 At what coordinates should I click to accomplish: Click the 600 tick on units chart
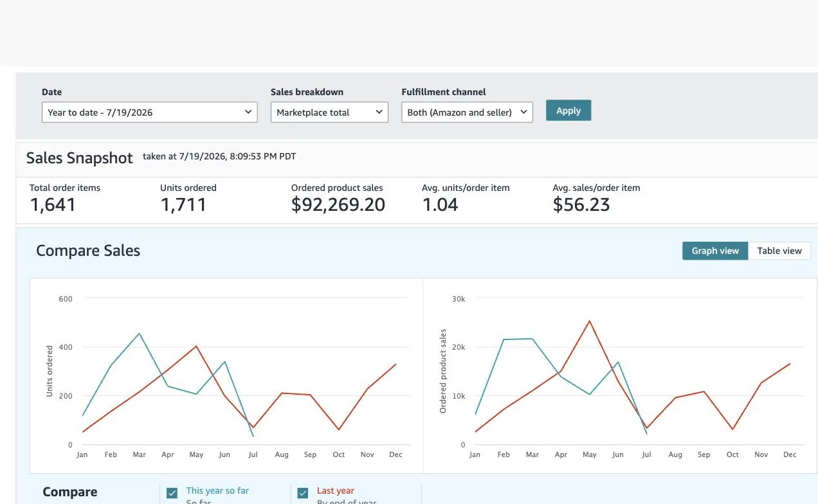point(66,299)
